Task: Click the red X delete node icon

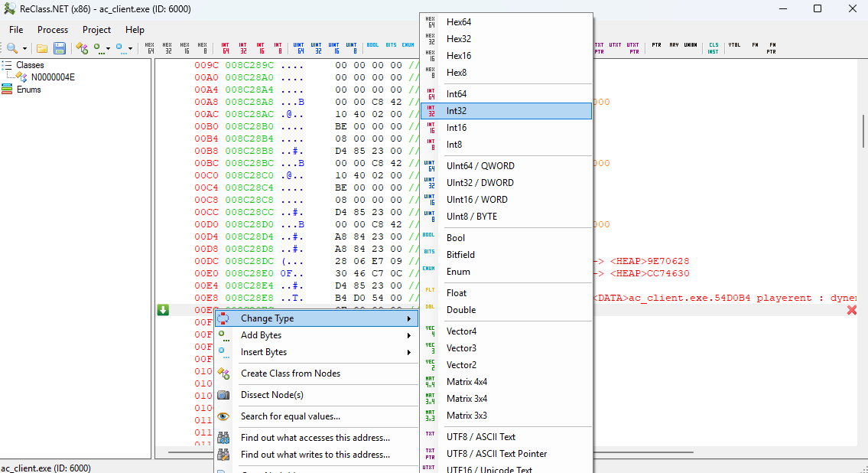Action: (x=851, y=310)
